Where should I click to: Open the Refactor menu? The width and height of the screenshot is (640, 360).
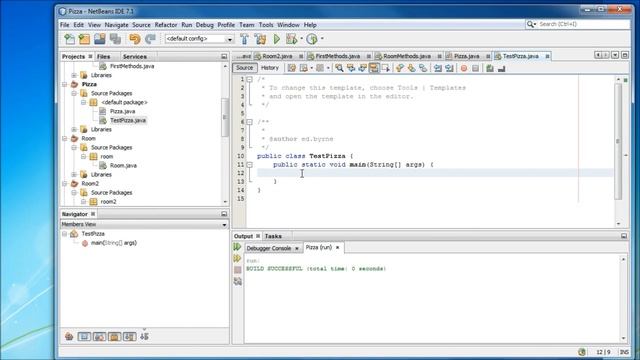pos(166,25)
